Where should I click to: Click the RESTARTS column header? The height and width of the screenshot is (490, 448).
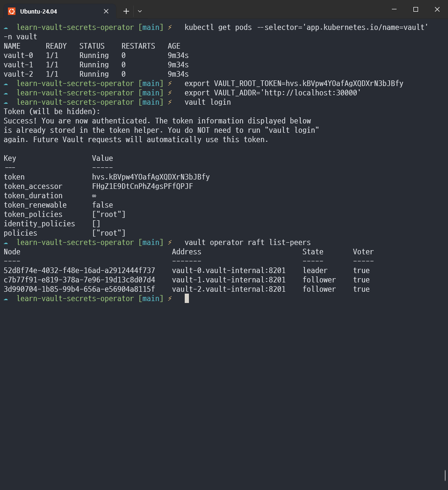(x=138, y=46)
